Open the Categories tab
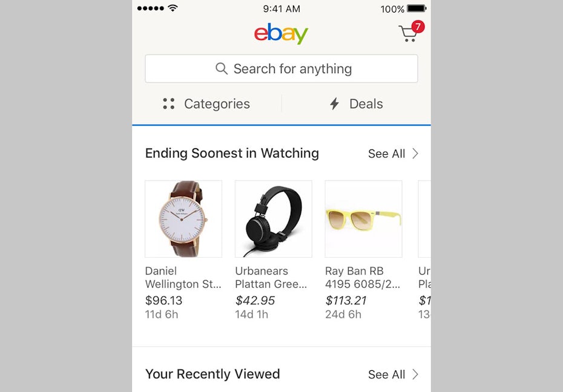563x392 pixels. (207, 104)
